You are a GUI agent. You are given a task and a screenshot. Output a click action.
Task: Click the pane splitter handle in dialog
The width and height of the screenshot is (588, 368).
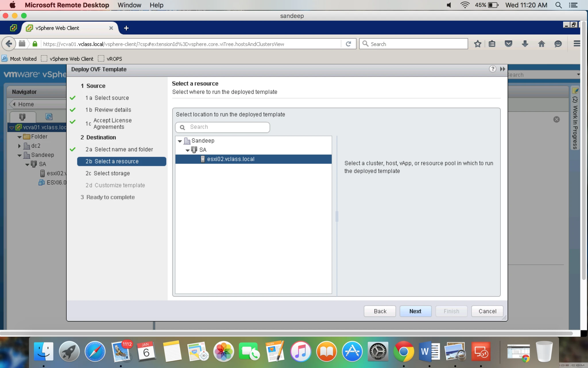(x=337, y=216)
